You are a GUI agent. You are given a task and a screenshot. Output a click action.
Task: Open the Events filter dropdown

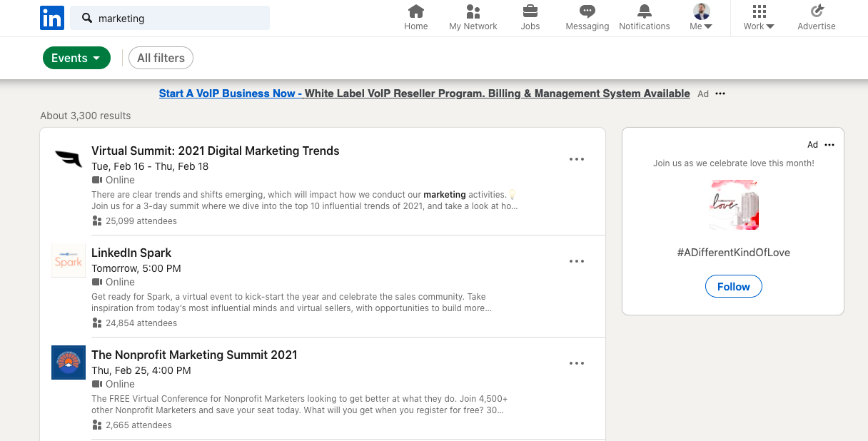(76, 58)
